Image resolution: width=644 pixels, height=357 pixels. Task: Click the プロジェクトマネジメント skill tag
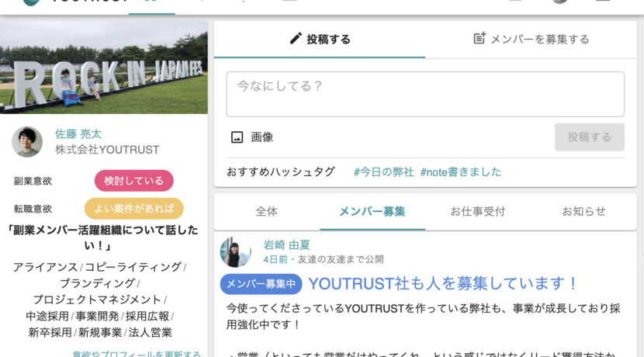(x=97, y=300)
